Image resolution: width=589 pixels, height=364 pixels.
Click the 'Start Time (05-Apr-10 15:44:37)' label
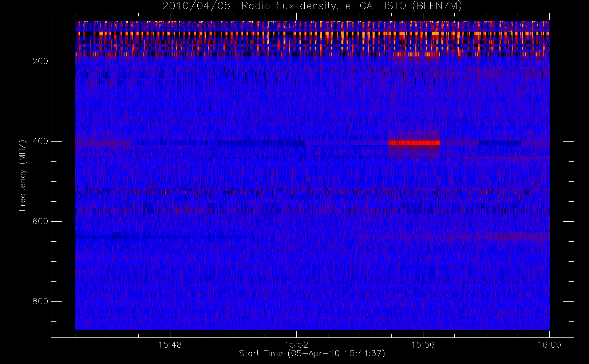[x=312, y=353]
